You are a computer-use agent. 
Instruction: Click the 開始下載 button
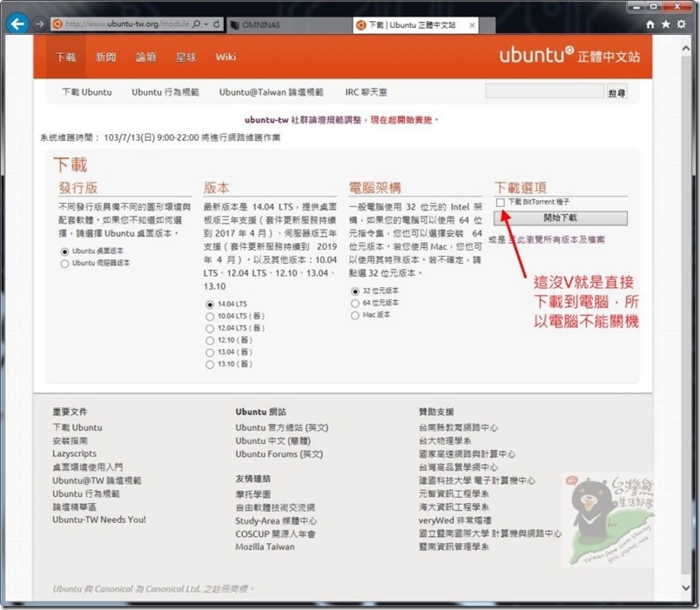tap(561, 218)
